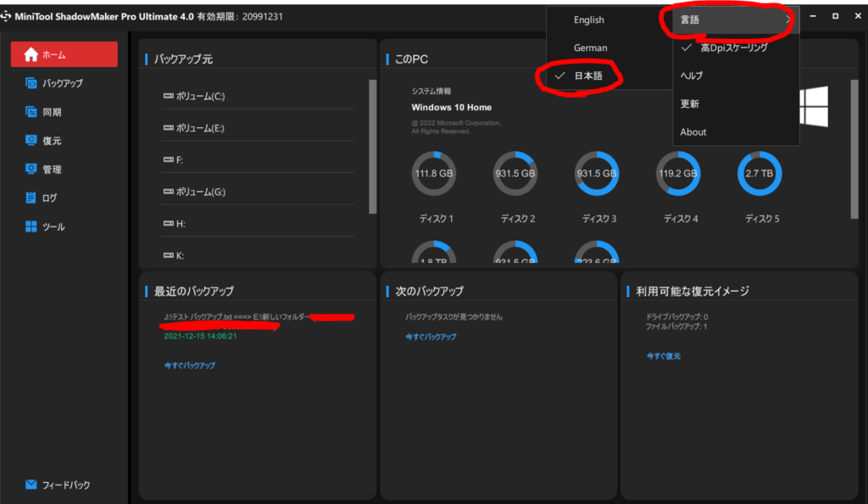Select the Sync (同期) sidebar icon
The height and width of the screenshot is (504, 868).
point(31,112)
